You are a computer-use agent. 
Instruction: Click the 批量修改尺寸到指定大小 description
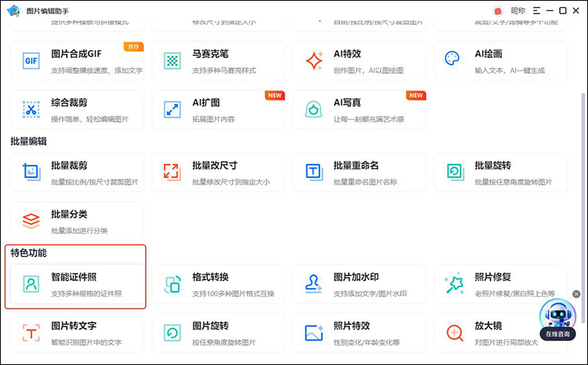[x=230, y=182]
